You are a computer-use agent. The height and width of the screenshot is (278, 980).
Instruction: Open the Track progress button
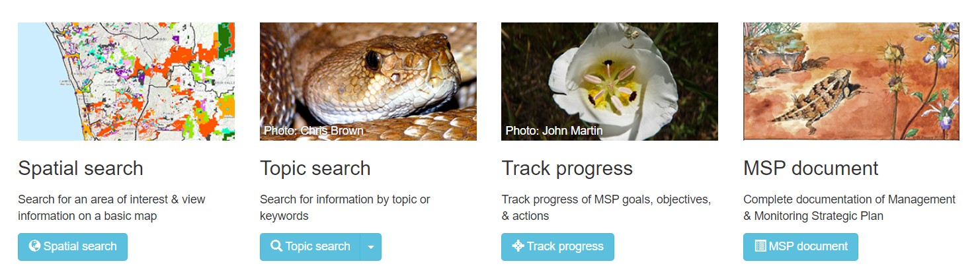tap(557, 247)
